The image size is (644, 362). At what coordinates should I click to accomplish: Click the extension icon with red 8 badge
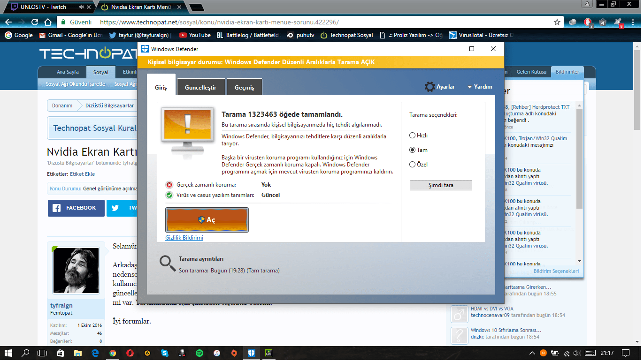pos(618,22)
